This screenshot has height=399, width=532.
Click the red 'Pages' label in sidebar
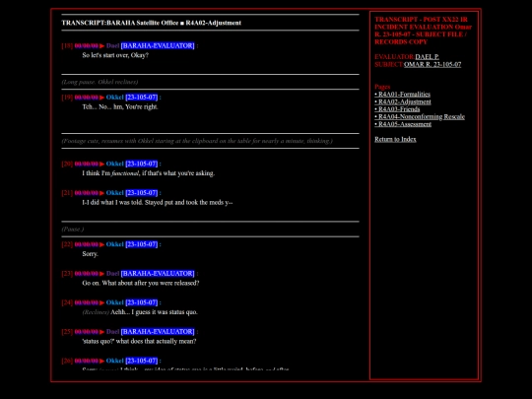(x=382, y=87)
